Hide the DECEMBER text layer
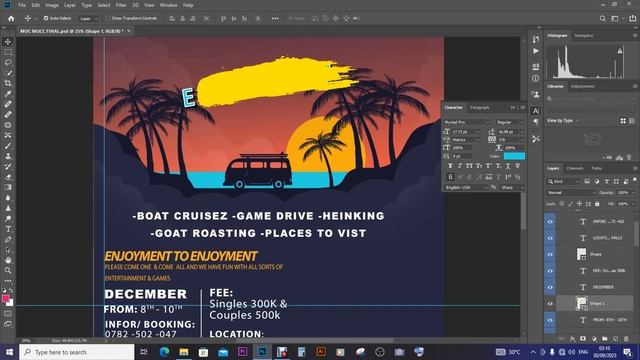 [x=550, y=287]
